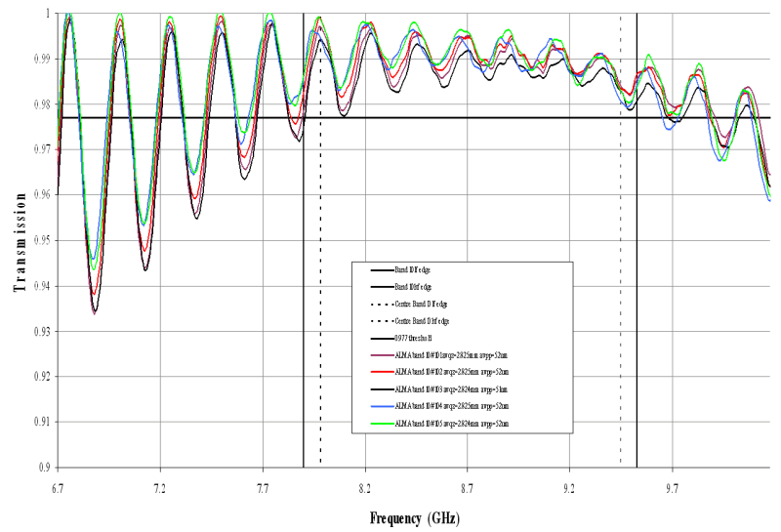Click the '9.2' x-axis tick label
Image resolution: width=781 pixels, height=532 pixels.
point(569,489)
